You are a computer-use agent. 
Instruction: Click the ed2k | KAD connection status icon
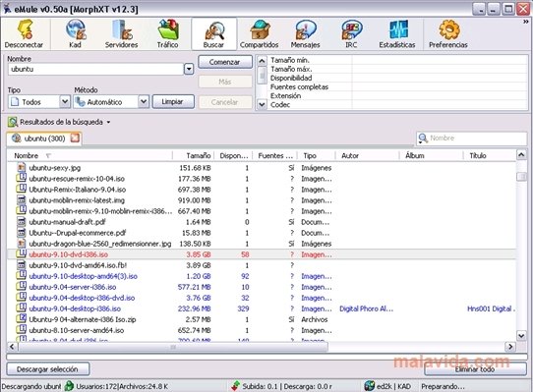(x=370, y=386)
